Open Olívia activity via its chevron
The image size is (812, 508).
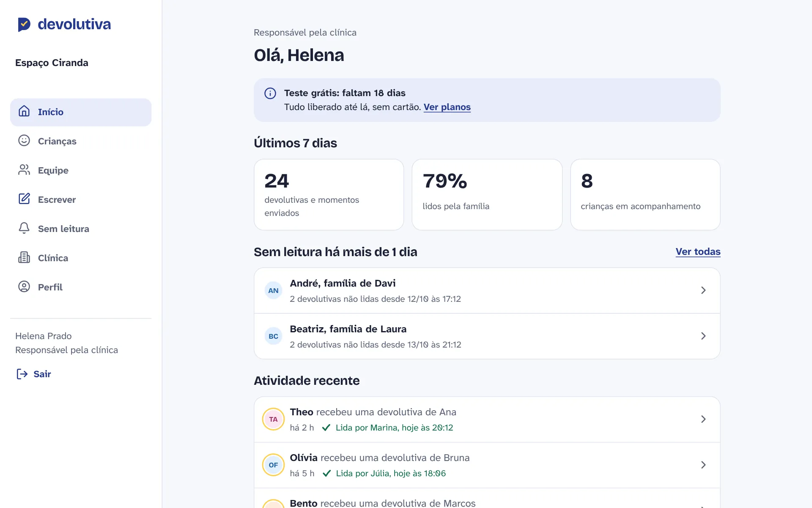click(703, 465)
